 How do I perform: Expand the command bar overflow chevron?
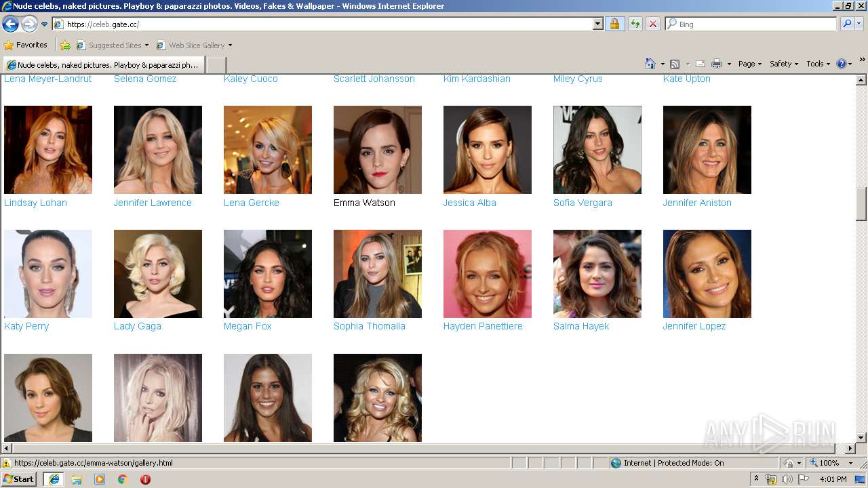tap(863, 60)
